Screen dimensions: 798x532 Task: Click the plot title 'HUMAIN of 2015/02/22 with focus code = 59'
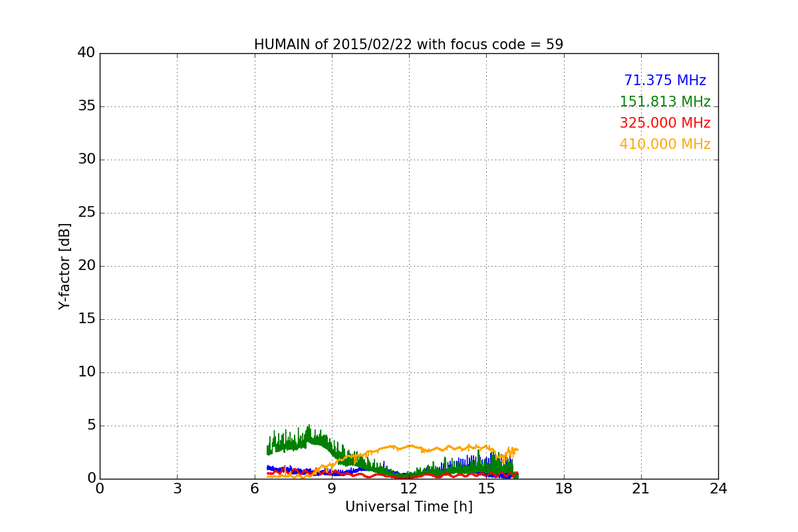coord(408,45)
